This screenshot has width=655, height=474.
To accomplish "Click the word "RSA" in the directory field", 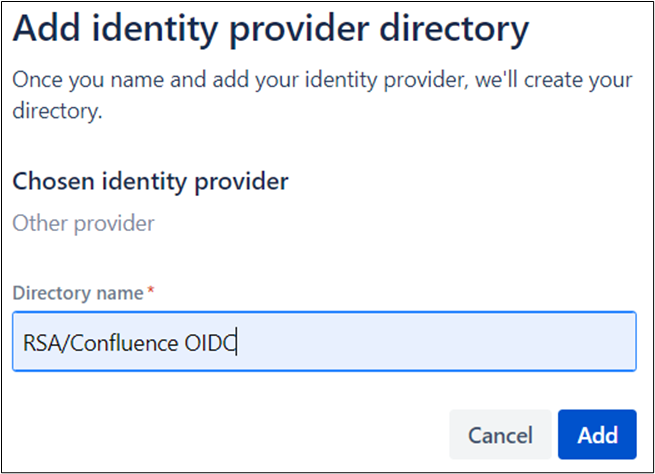I will [41, 343].
